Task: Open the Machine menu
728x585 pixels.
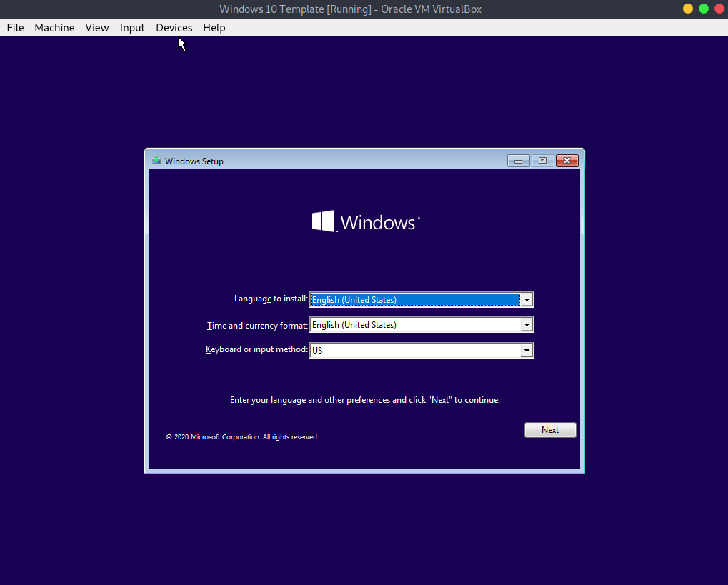Action: (54, 28)
